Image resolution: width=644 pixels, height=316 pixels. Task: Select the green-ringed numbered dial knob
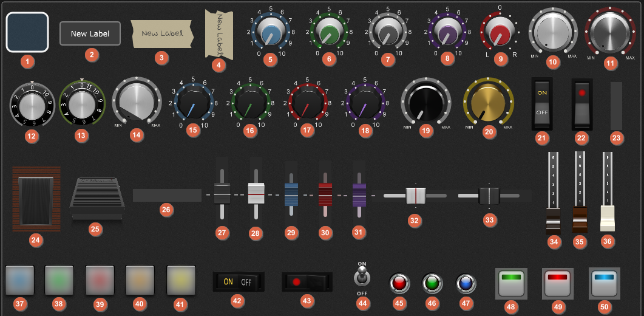pyautogui.click(x=82, y=103)
